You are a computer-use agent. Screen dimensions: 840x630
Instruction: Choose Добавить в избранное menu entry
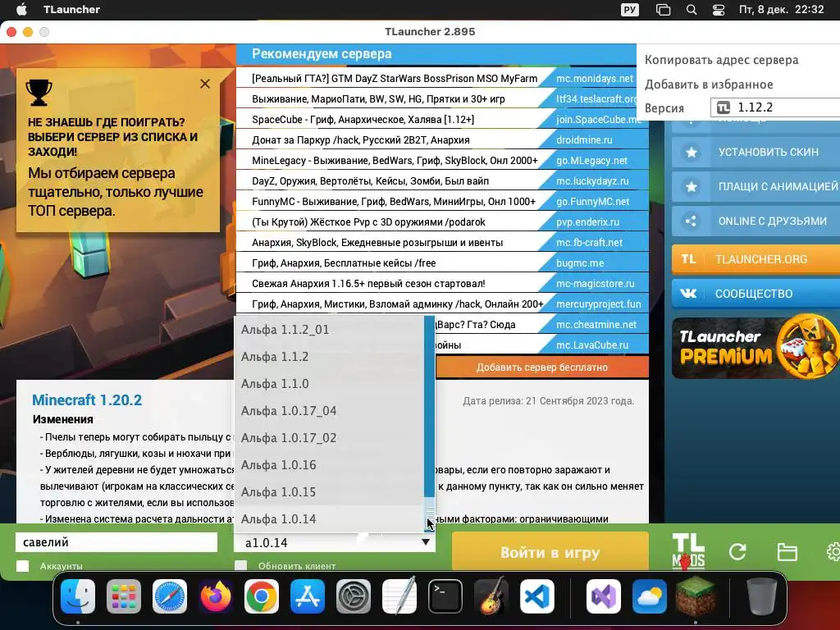(x=708, y=84)
